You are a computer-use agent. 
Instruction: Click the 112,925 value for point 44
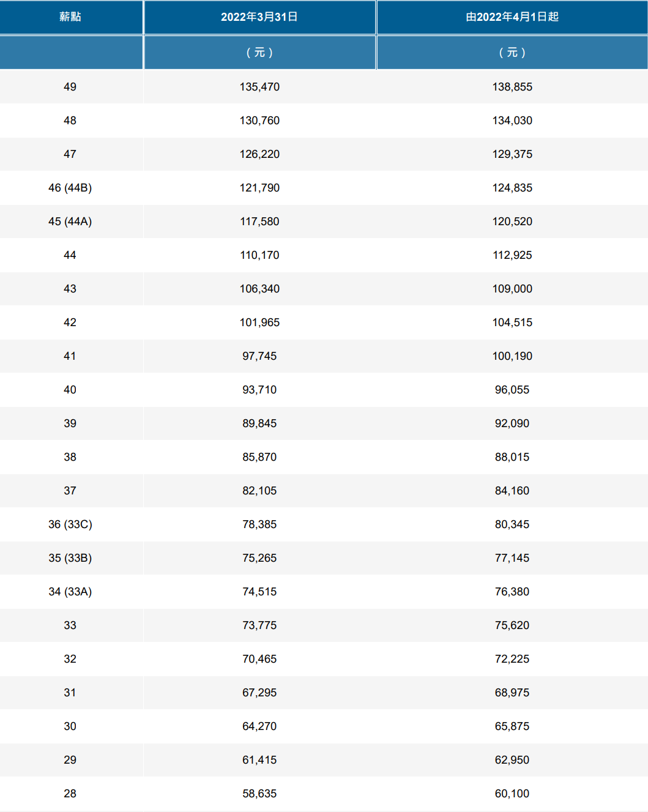click(512, 255)
